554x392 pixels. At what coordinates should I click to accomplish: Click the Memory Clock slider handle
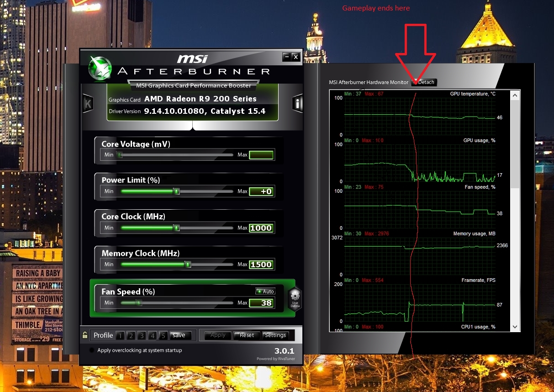(x=188, y=264)
